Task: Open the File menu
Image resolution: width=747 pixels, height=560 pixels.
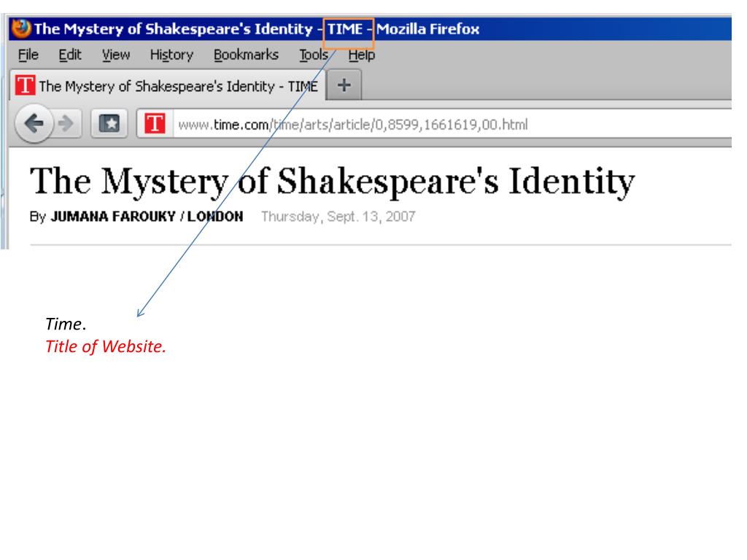Action: [28, 55]
